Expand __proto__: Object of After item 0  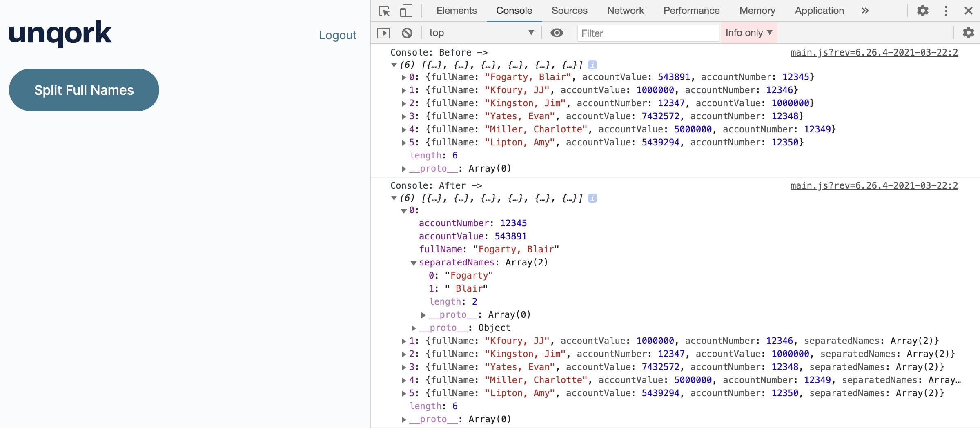[x=413, y=328]
